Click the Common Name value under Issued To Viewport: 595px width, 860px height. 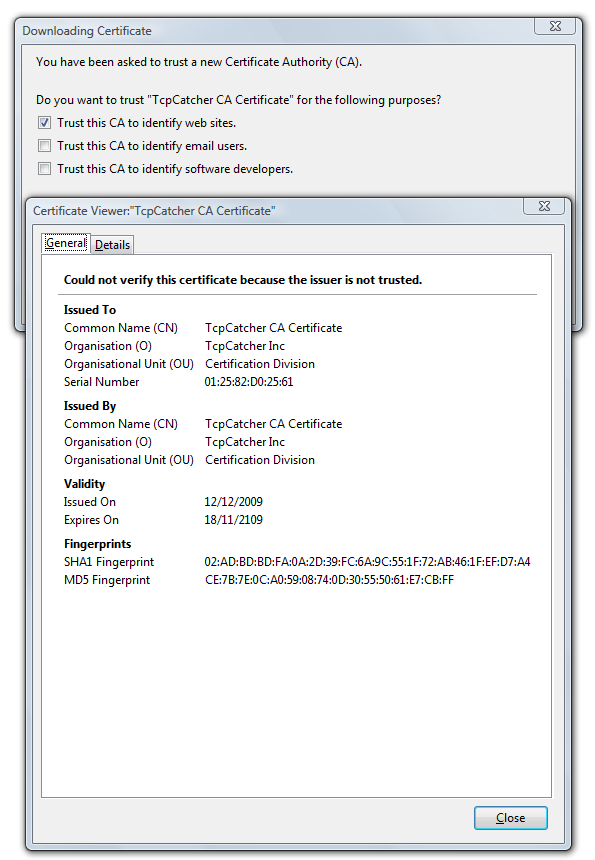(274, 328)
